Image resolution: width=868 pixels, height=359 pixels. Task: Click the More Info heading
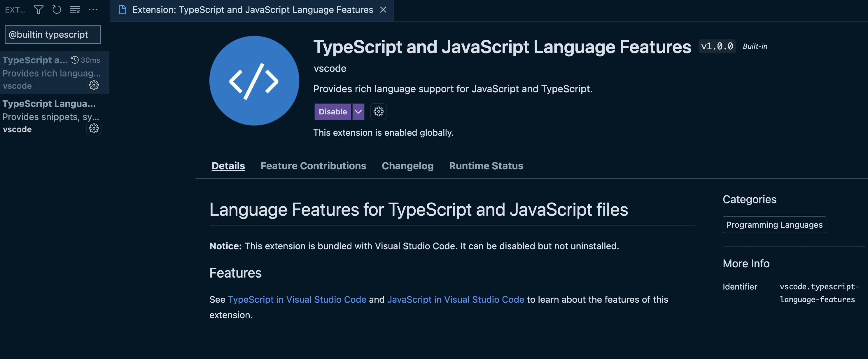point(746,263)
